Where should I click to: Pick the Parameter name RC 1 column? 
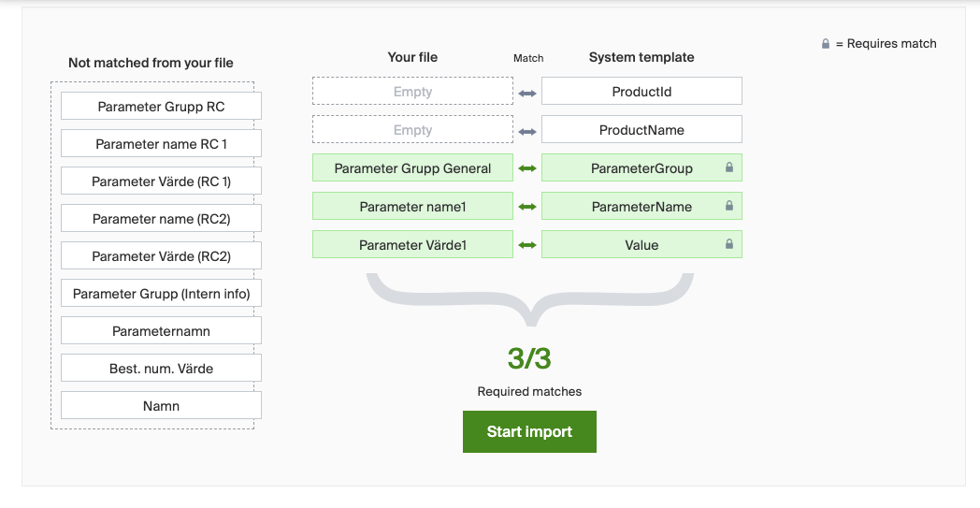click(161, 144)
